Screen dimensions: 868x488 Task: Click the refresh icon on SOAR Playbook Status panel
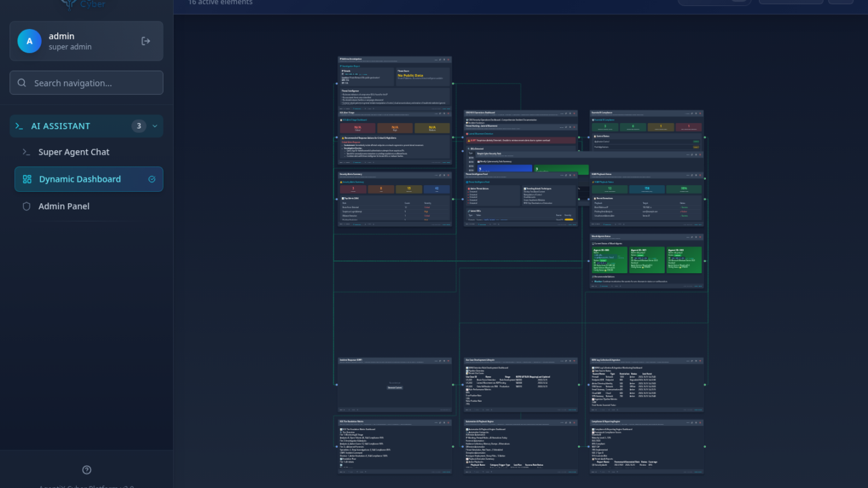coord(692,175)
